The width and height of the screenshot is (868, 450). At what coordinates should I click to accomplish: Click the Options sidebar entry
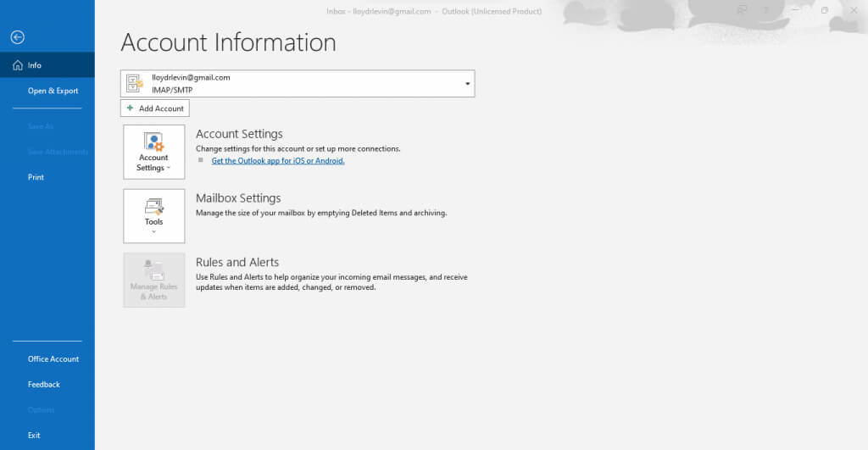[x=41, y=409]
